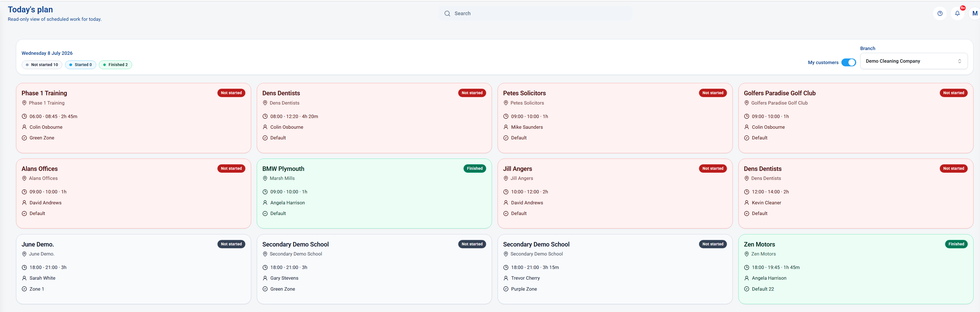Image resolution: width=980 pixels, height=312 pixels.
Task: Filter by Finished 2 chip
Action: pyautogui.click(x=116, y=65)
